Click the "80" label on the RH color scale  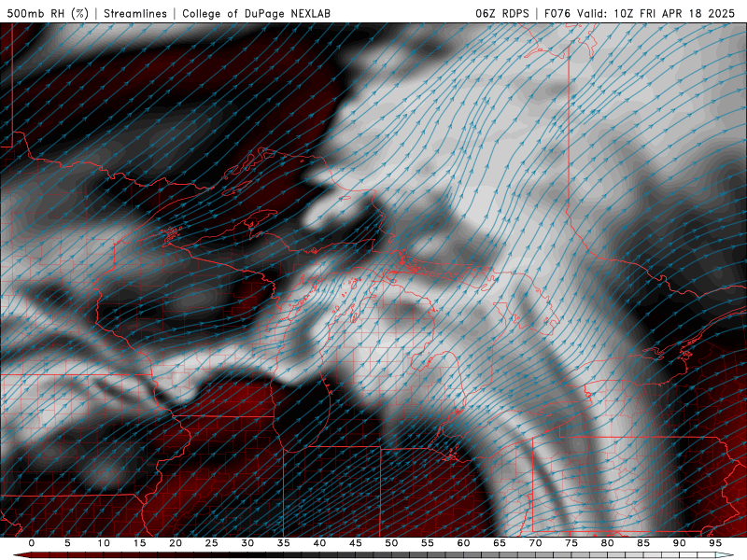(x=608, y=543)
